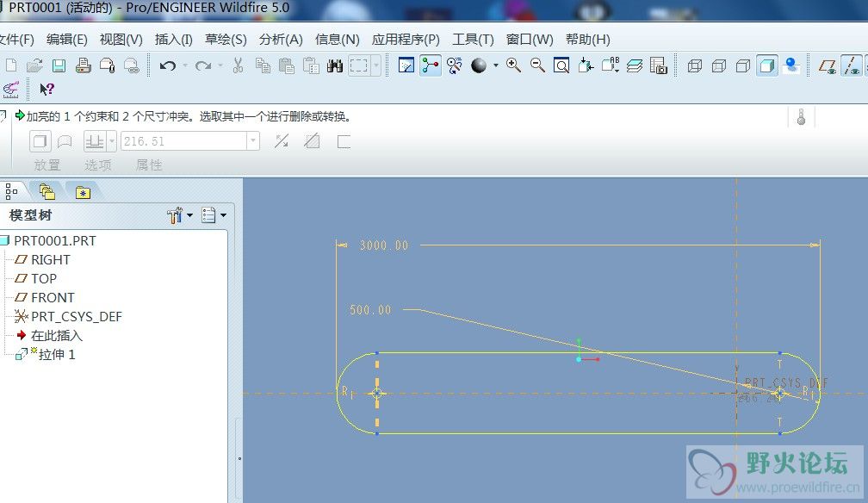Toggle enhanced realism display

[791, 65]
